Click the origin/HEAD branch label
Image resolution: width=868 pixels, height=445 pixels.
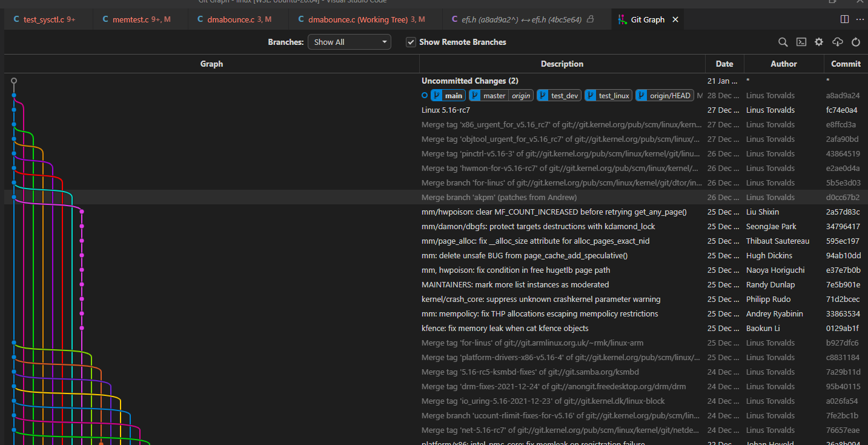[664, 96]
